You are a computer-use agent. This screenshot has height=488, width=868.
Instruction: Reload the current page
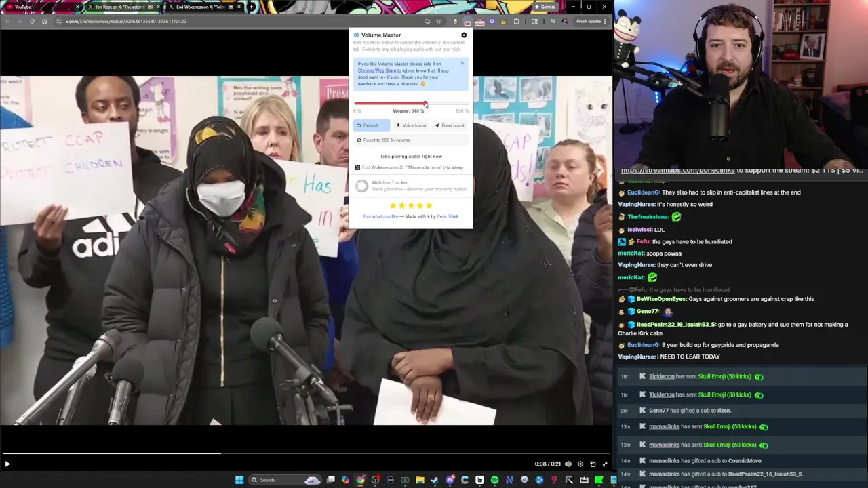(x=32, y=21)
